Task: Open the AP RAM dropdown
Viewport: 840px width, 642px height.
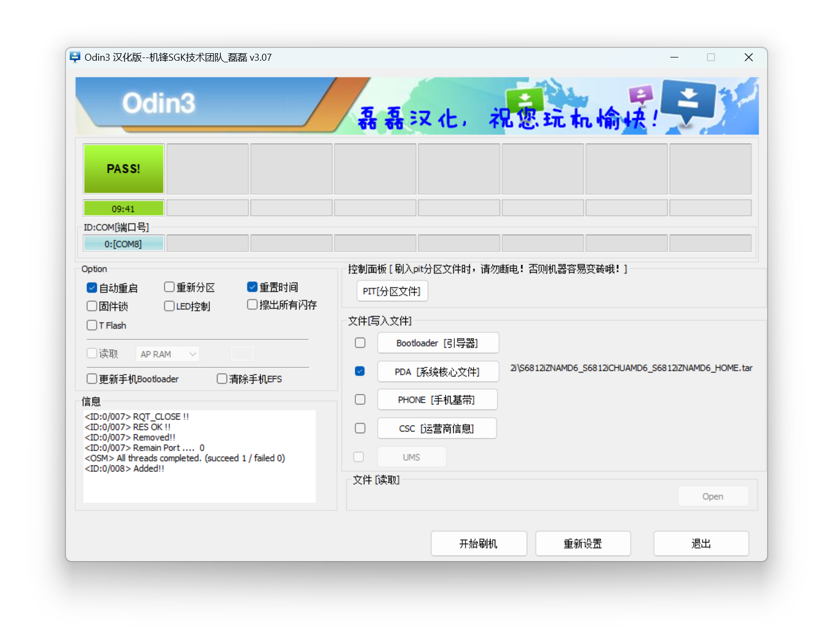Action: pos(168,354)
